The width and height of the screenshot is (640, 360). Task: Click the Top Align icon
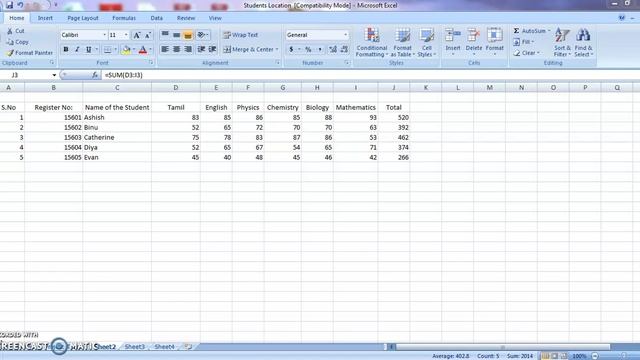pyautogui.click(x=165, y=35)
